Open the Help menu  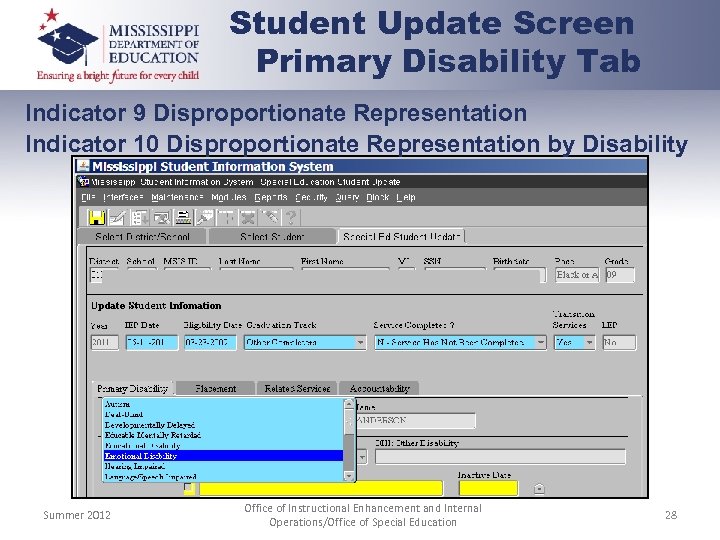coord(406,197)
